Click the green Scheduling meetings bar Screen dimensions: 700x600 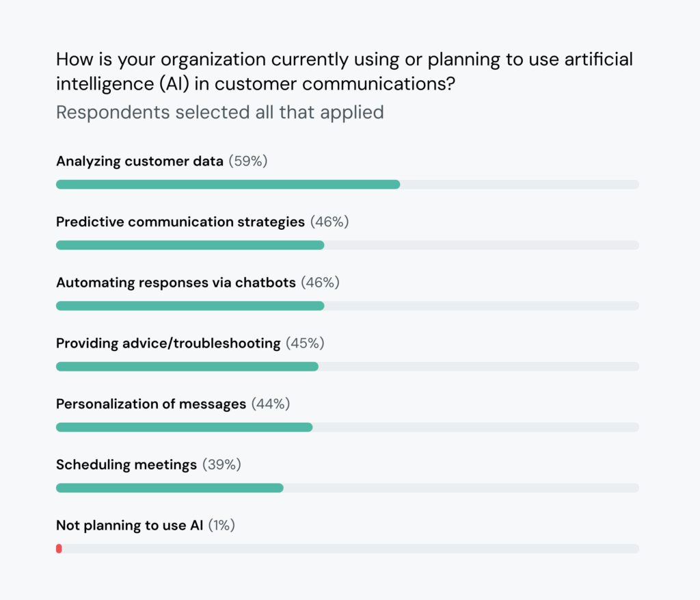(170, 488)
